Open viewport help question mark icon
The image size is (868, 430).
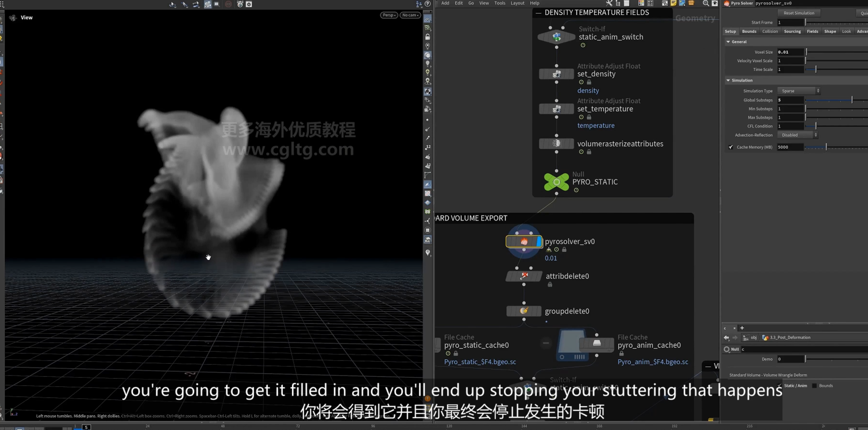pyautogui.click(x=428, y=4)
